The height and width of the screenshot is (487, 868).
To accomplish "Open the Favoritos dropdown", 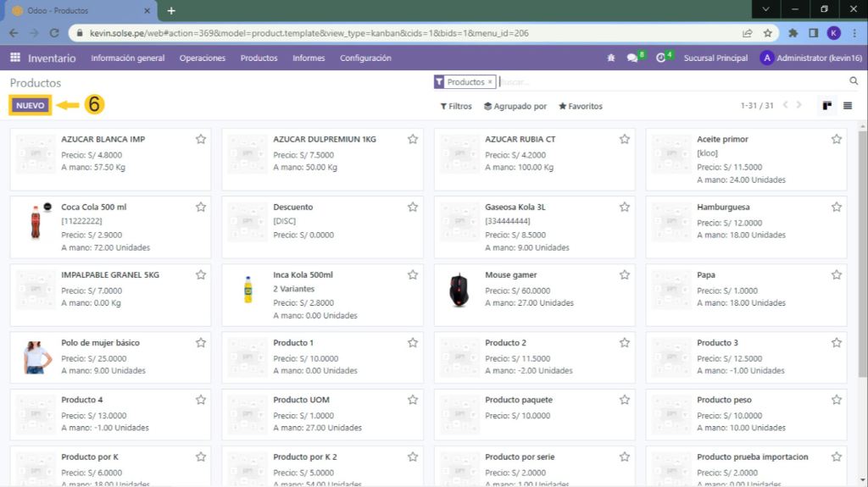I will 581,107.
